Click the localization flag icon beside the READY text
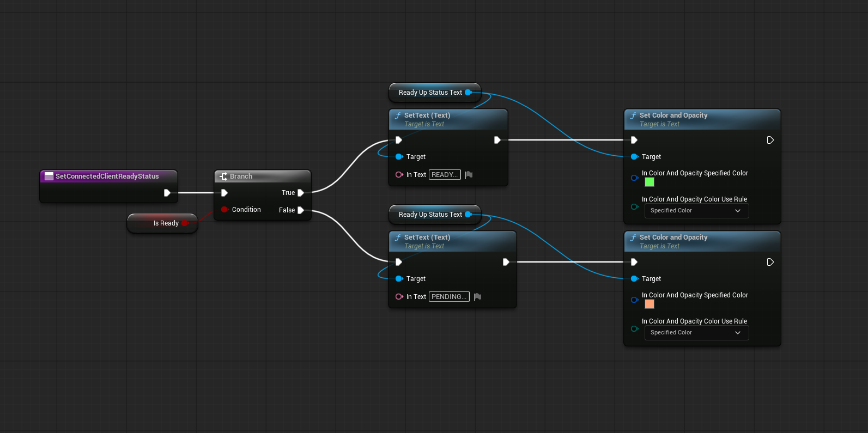868x433 pixels. (469, 175)
